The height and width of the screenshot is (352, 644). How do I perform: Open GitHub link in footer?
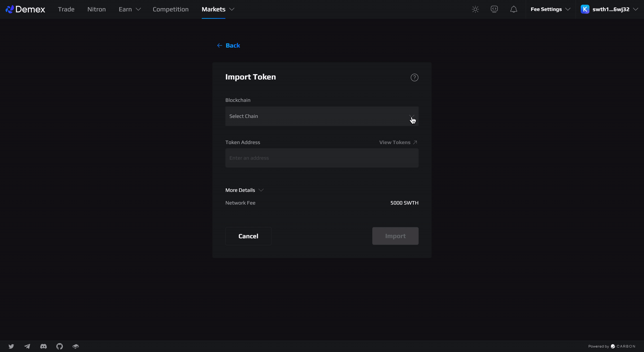[60, 346]
